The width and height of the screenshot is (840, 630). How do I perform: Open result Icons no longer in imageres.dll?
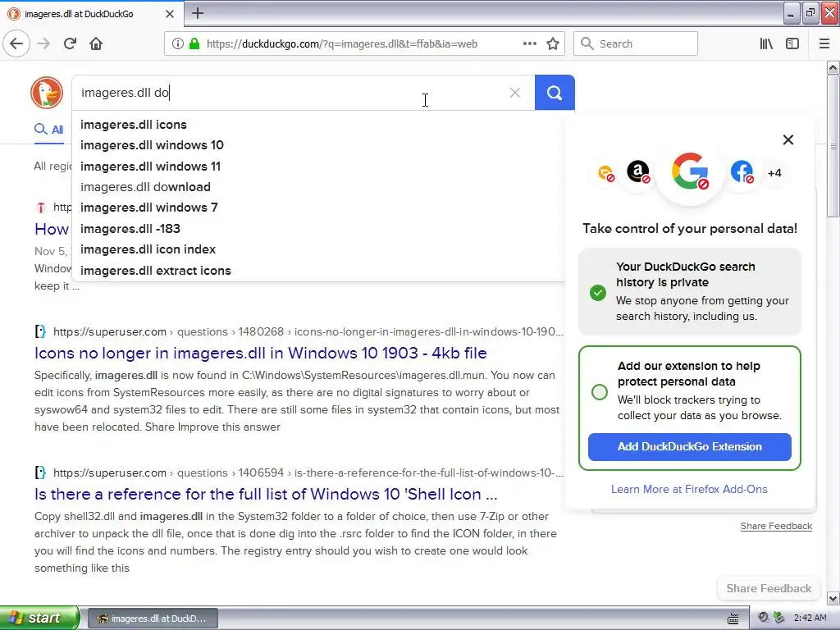coord(260,353)
